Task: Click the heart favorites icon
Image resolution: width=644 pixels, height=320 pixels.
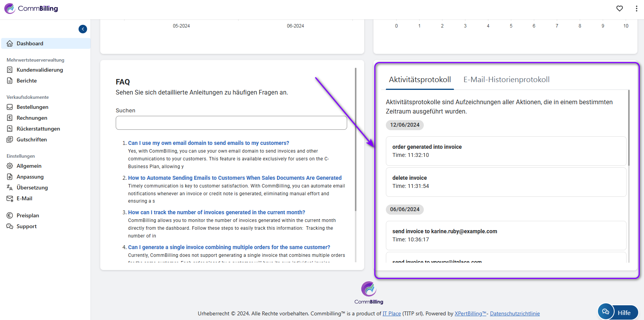Action: [x=620, y=9]
